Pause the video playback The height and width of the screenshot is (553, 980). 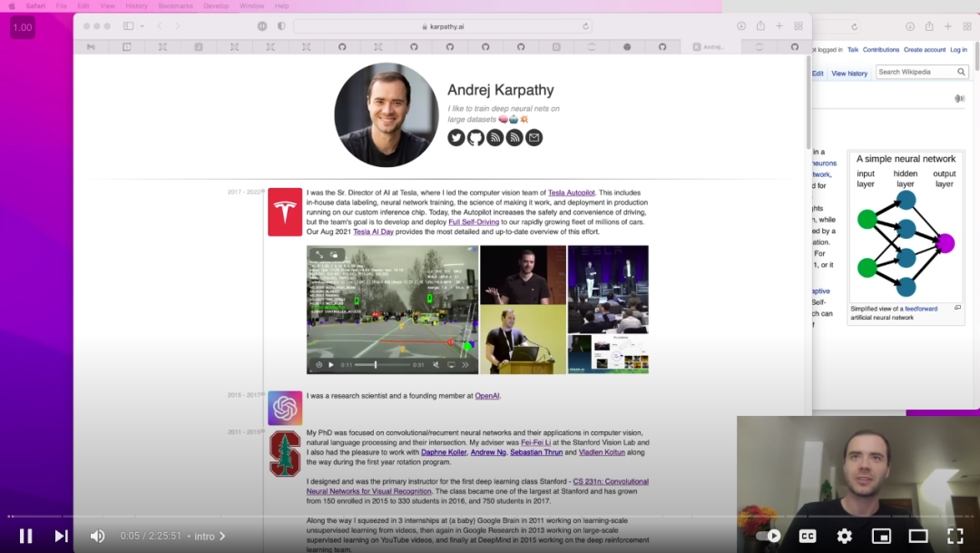(x=25, y=536)
